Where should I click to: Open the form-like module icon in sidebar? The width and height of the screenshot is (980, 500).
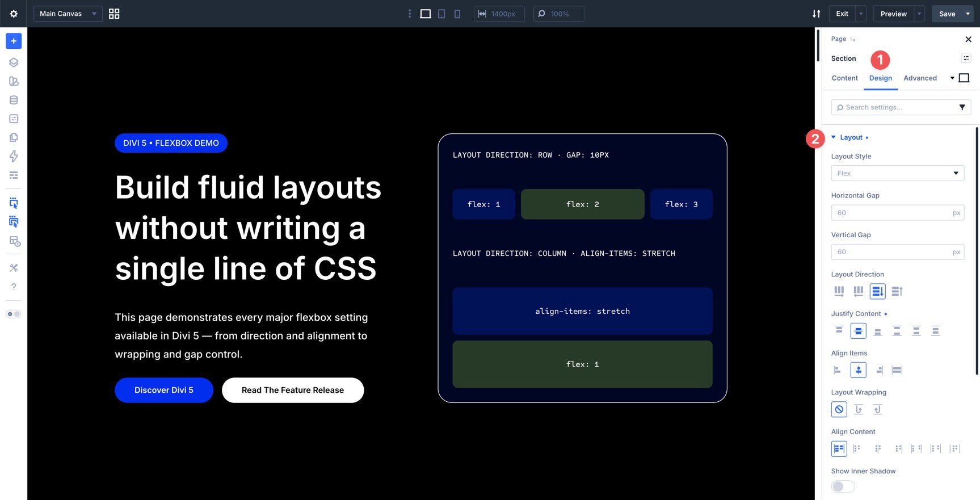[x=14, y=119]
